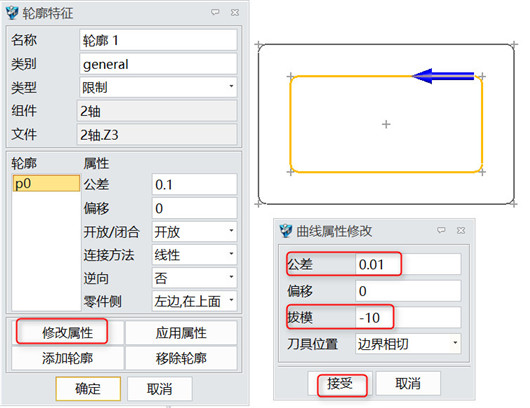Expand the 开放/闭合 dropdown

click(x=194, y=232)
